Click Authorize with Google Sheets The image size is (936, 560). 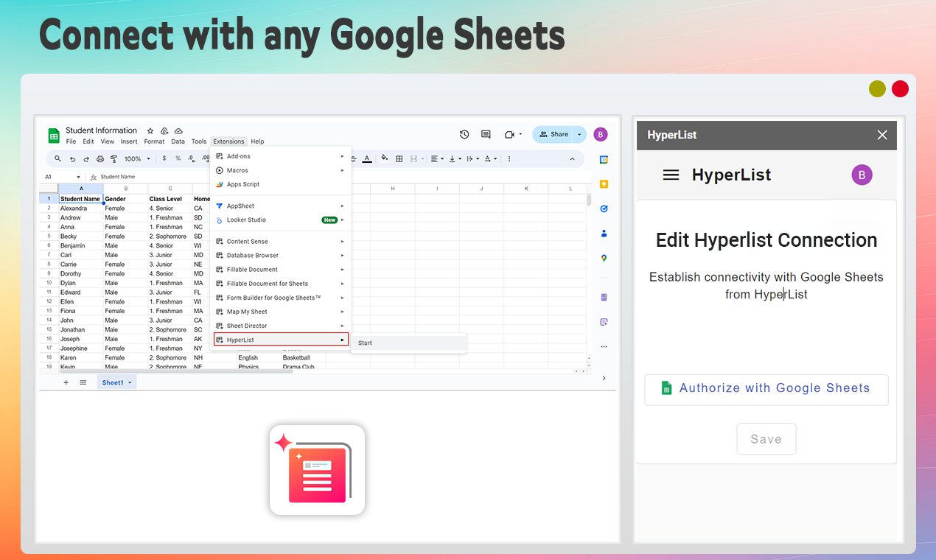(766, 388)
